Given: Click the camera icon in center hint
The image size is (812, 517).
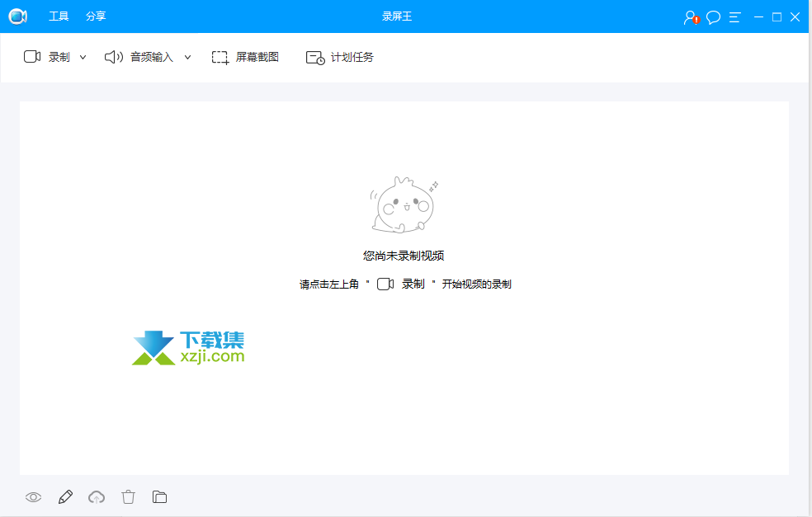Looking at the screenshot, I should click(385, 284).
